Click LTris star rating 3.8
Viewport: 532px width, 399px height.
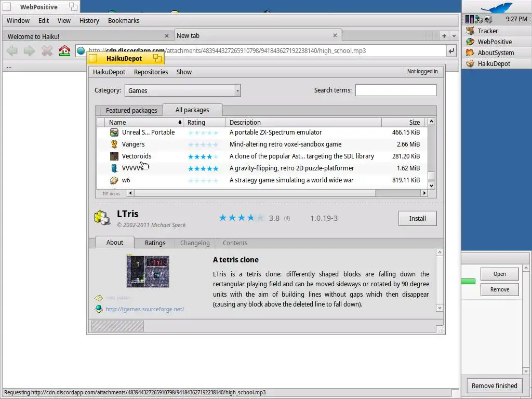point(241,218)
